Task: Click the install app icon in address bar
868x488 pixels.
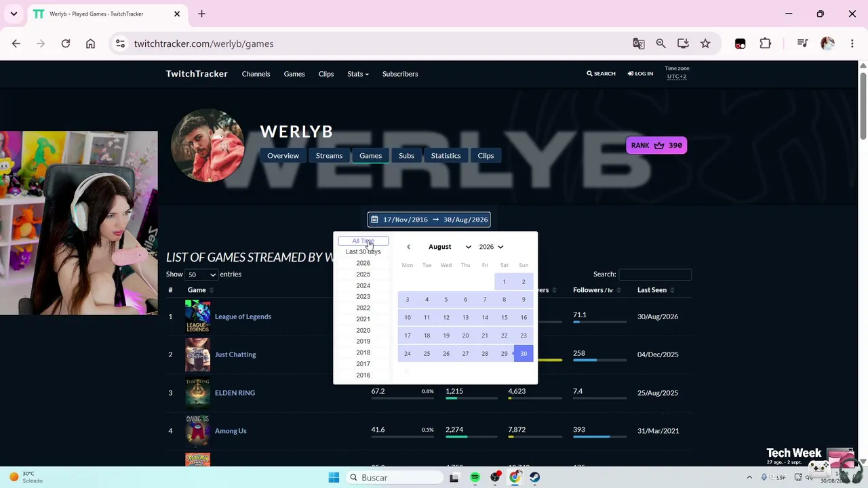Action: 683,43
